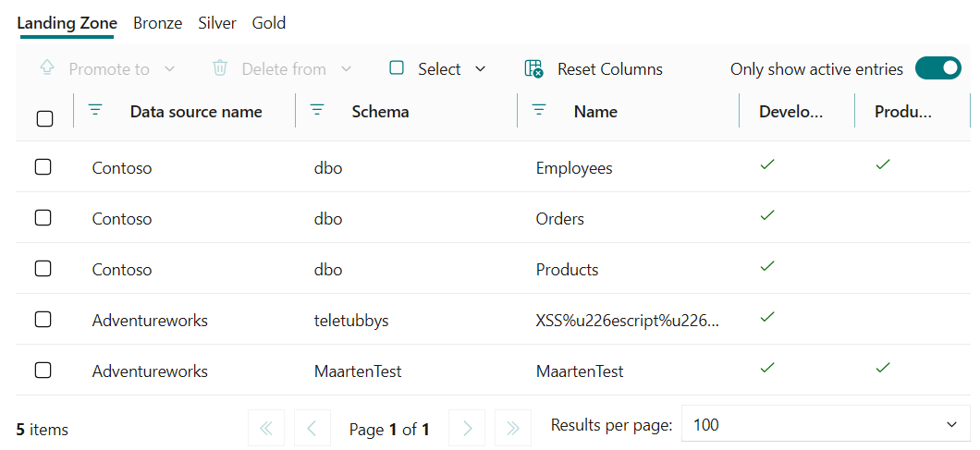Click Development checkmark for MaartenTest row
The image size is (980, 450).
coord(767,368)
